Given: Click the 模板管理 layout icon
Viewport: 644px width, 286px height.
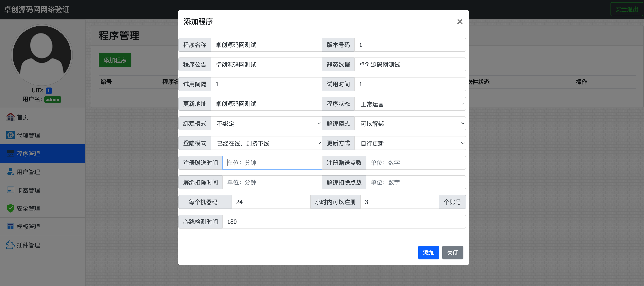Looking at the screenshot, I should pos(10,227).
